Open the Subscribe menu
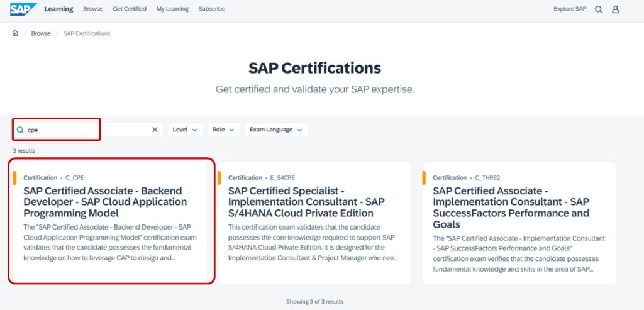Image resolution: width=644 pixels, height=310 pixels. pyautogui.click(x=212, y=9)
